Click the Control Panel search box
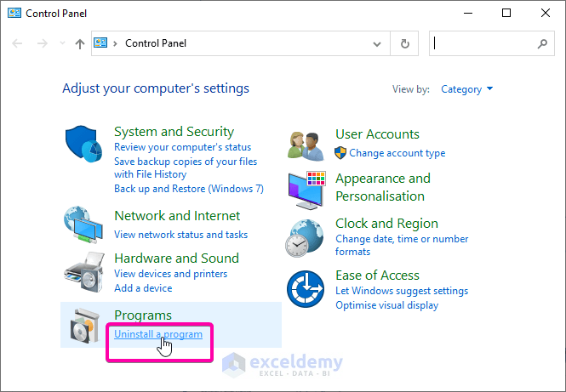The image size is (566, 392). (x=485, y=43)
